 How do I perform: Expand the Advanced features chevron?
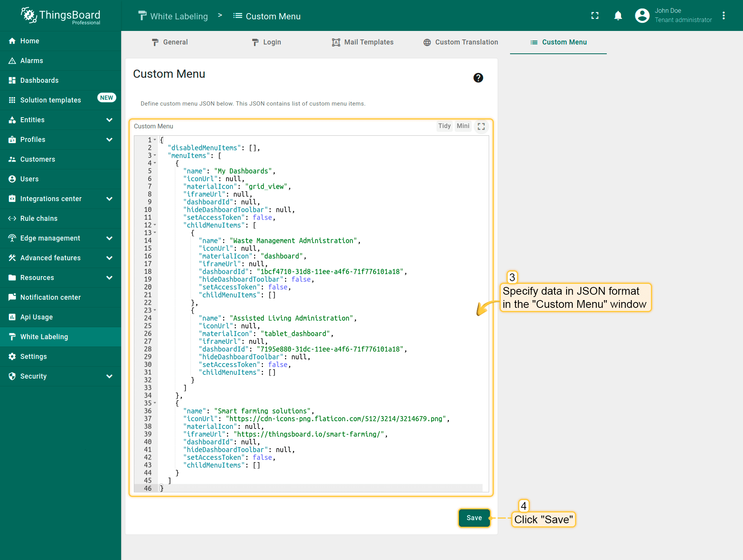coord(110,258)
